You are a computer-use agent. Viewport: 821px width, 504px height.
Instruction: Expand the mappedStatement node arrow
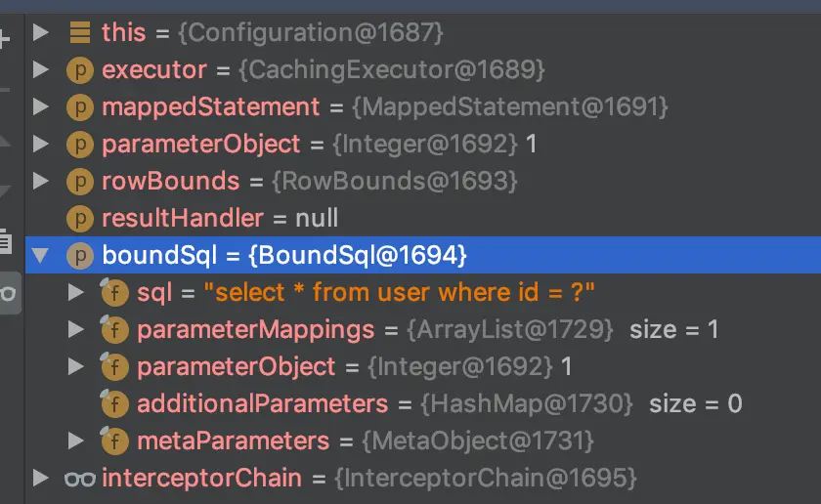[40, 106]
